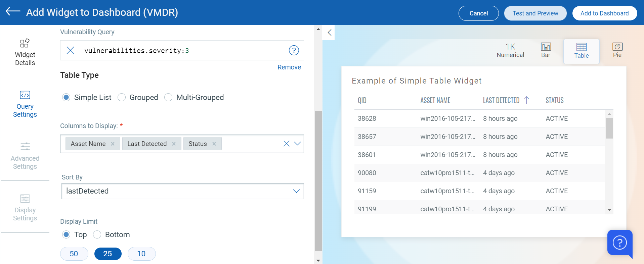This screenshot has width=644, height=264.
Task: Set display limit to 25
Action: coord(108,254)
